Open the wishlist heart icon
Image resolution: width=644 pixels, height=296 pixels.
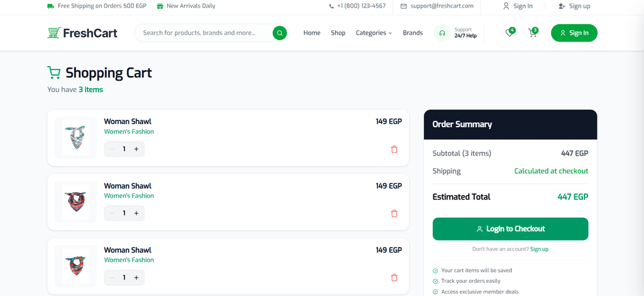coord(509,33)
